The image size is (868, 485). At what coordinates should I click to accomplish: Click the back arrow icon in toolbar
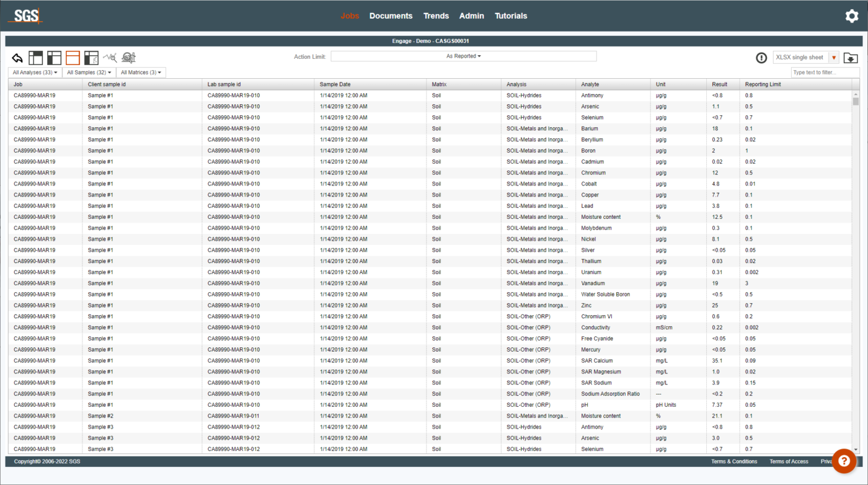pyautogui.click(x=17, y=58)
